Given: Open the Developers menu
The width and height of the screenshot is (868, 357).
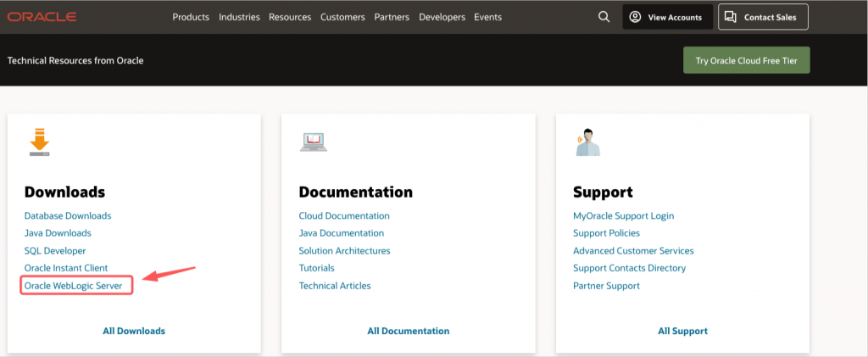Looking at the screenshot, I should 442,17.
